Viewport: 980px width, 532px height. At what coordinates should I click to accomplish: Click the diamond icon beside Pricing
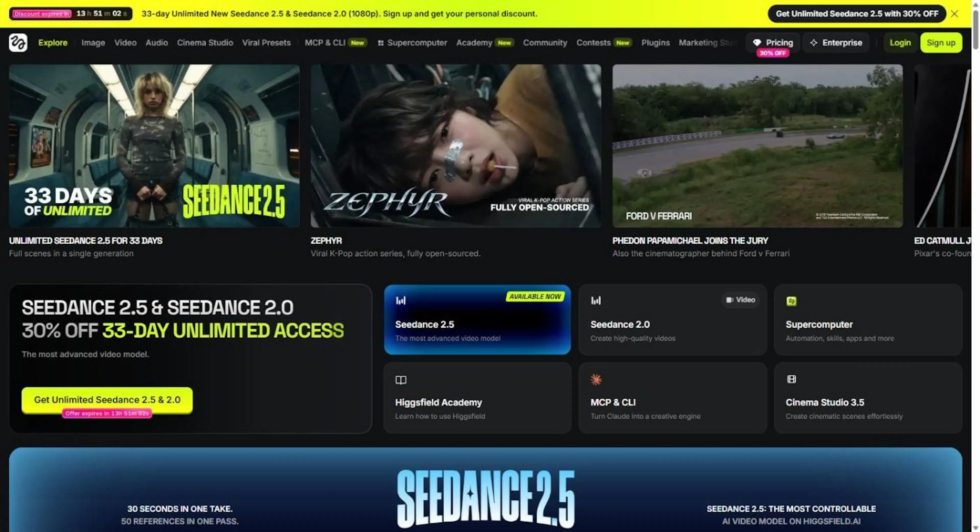(x=757, y=43)
